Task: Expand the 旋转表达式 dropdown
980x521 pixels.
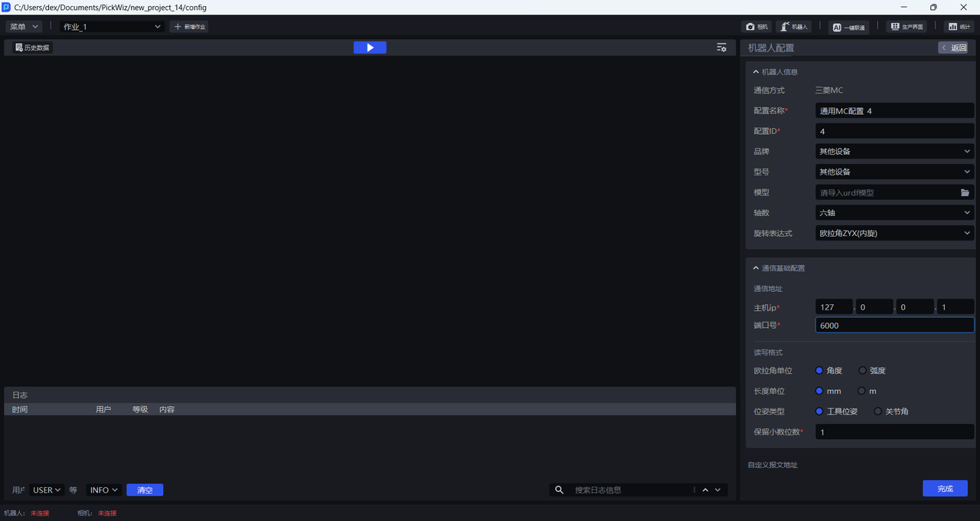Action: point(894,233)
